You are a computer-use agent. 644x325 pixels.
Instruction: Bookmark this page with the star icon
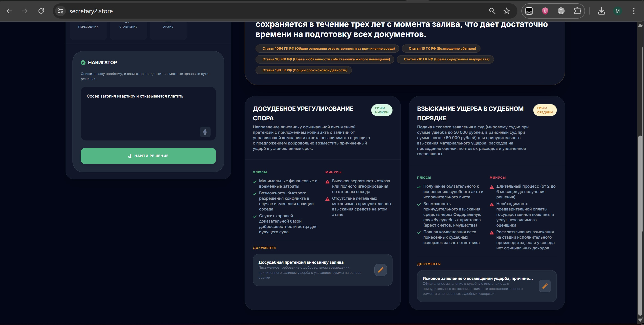point(507,11)
